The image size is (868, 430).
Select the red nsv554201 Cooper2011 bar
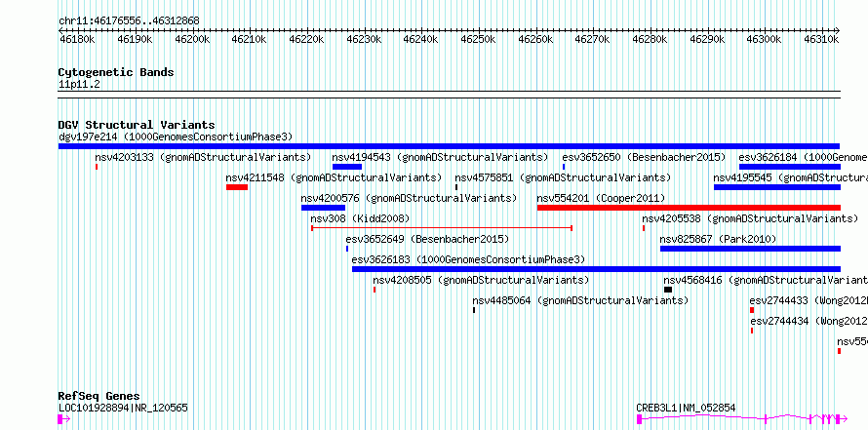tap(689, 208)
